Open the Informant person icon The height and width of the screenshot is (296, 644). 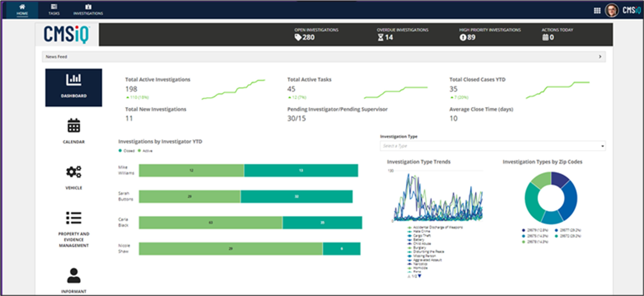(73, 276)
